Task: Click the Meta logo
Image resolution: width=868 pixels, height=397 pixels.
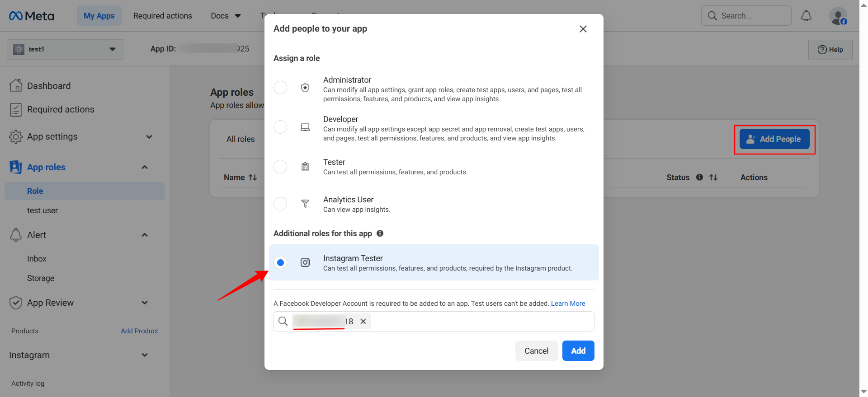Action: point(32,16)
